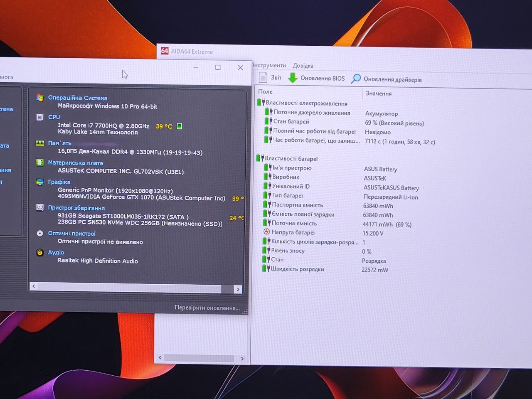
Task: Click the Speccy horizontal scrollbar thumb
Action: click(130, 288)
